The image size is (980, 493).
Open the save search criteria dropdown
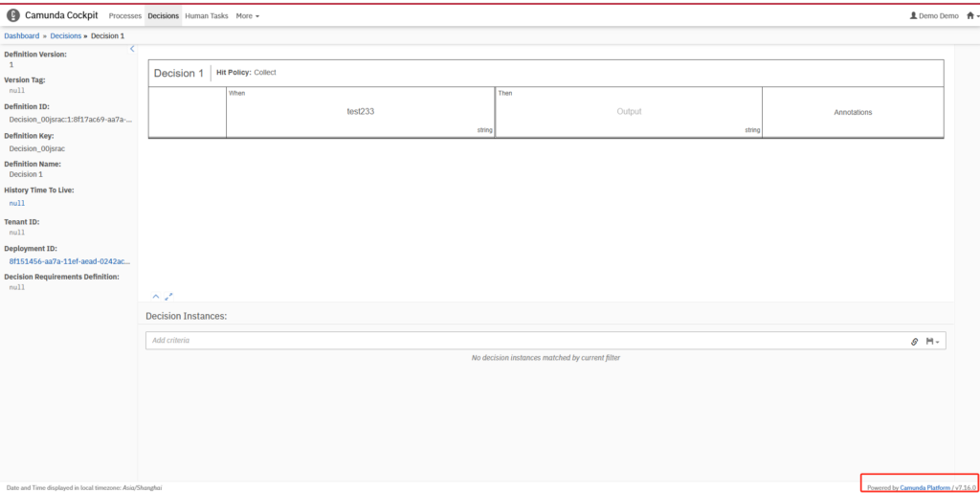click(932, 341)
